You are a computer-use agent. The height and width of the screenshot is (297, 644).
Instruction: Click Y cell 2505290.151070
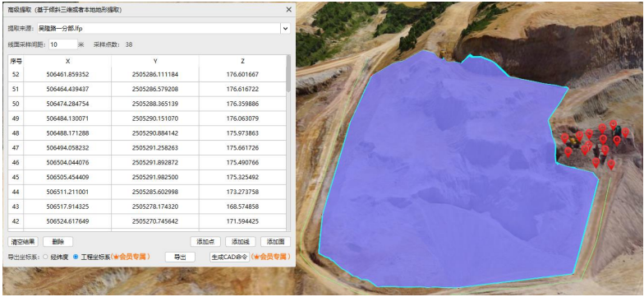155,118
